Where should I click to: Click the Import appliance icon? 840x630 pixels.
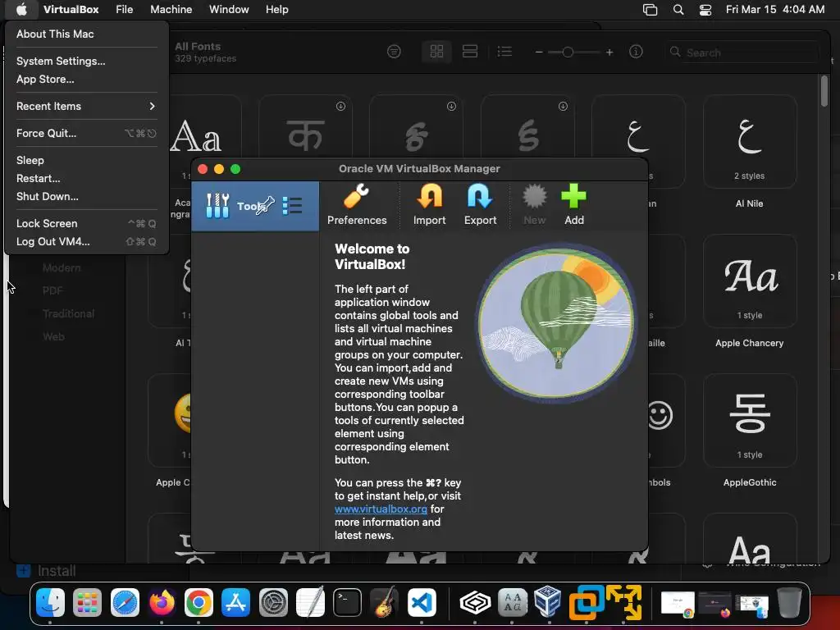pyautogui.click(x=429, y=204)
